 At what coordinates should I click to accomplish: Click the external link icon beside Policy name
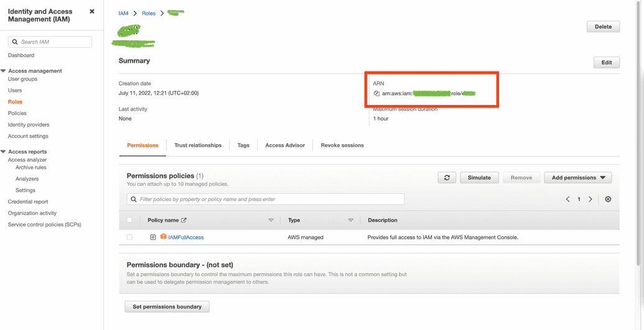(184, 220)
